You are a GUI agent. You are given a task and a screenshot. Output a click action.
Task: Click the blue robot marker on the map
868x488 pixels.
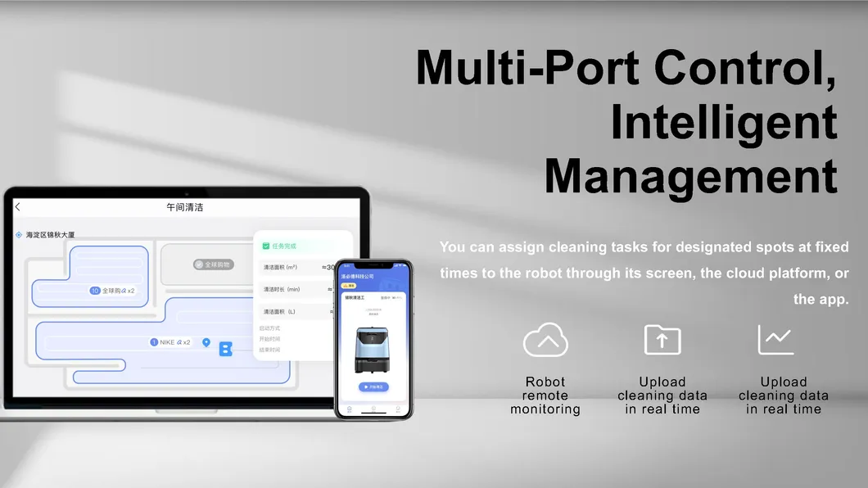tap(226, 349)
